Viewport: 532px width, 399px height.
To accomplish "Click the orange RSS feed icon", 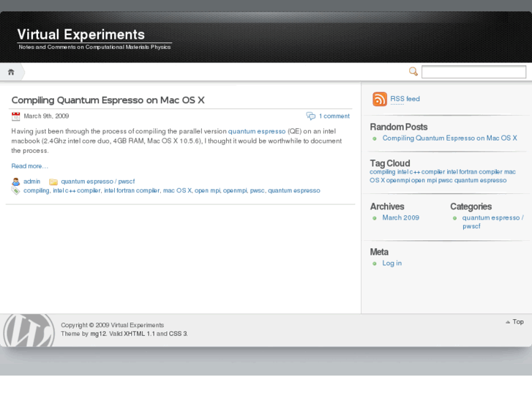I will [379, 100].
